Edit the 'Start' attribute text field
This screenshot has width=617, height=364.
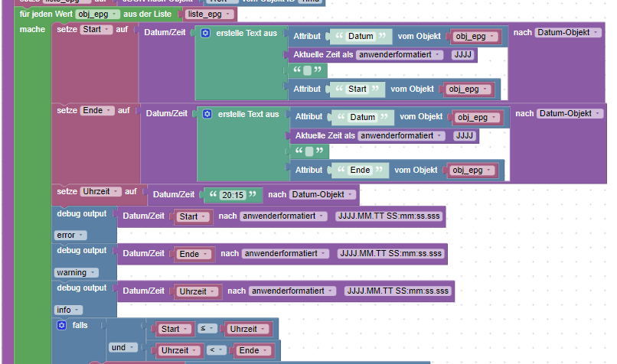[357, 89]
